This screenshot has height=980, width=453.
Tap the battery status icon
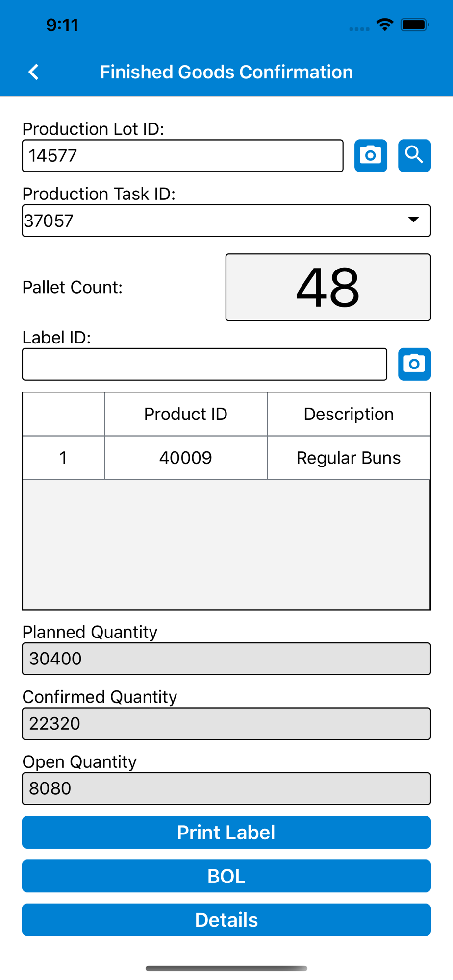[x=415, y=24]
